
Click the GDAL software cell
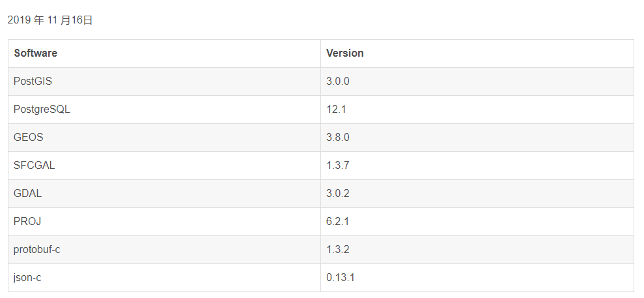(27, 194)
